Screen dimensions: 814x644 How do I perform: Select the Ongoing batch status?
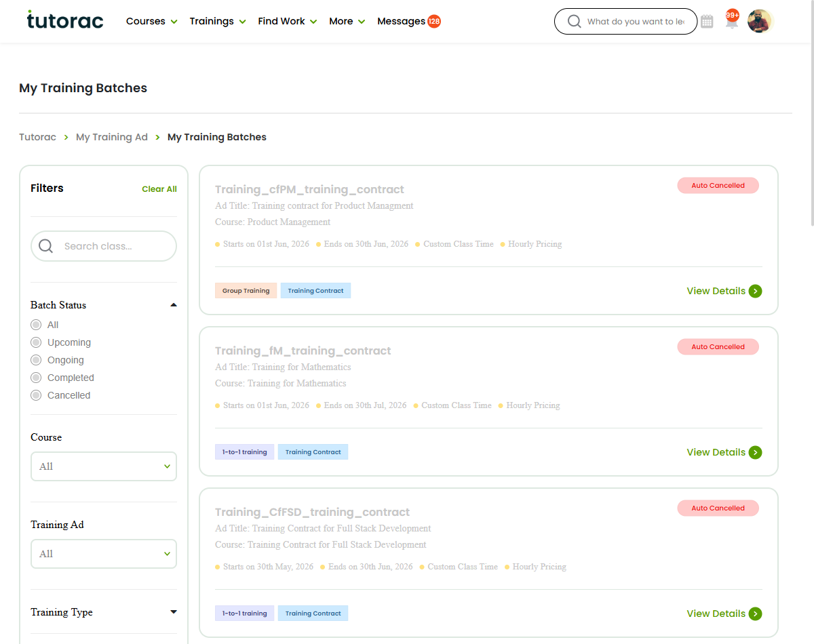click(37, 360)
